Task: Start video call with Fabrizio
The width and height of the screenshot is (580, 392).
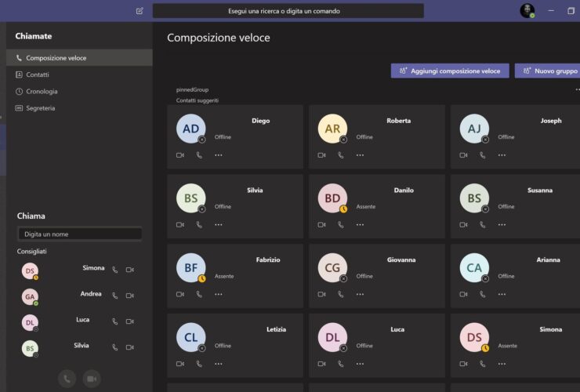Action: pyautogui.click(x=180, y=294)
